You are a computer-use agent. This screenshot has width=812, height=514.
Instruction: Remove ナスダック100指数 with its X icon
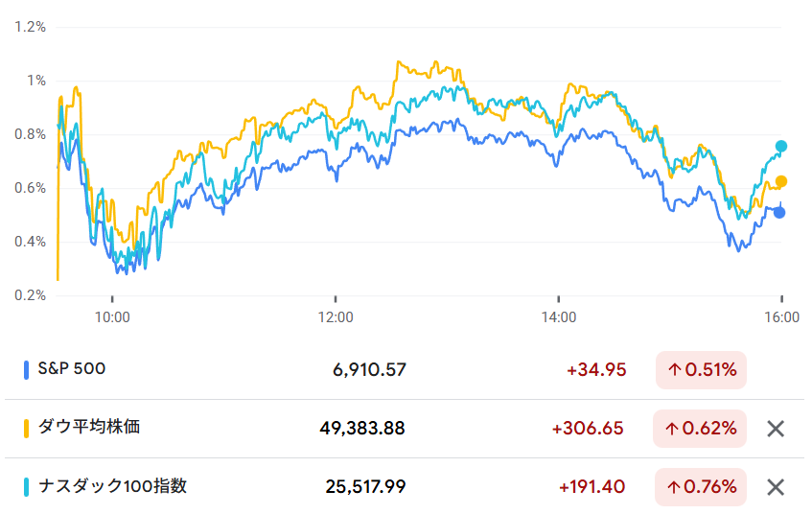pos(776,487)
